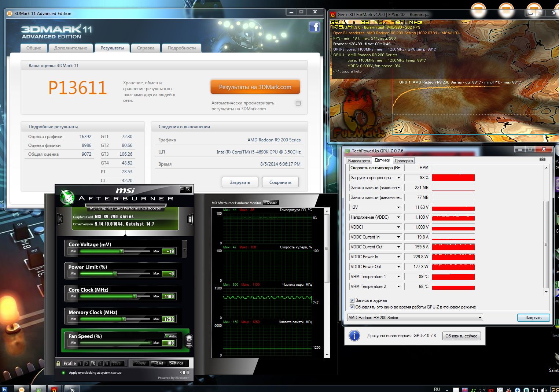Open the FurMark icon on taskbar
This screenshot has width=559, height=392.
[x=54, y=389]
